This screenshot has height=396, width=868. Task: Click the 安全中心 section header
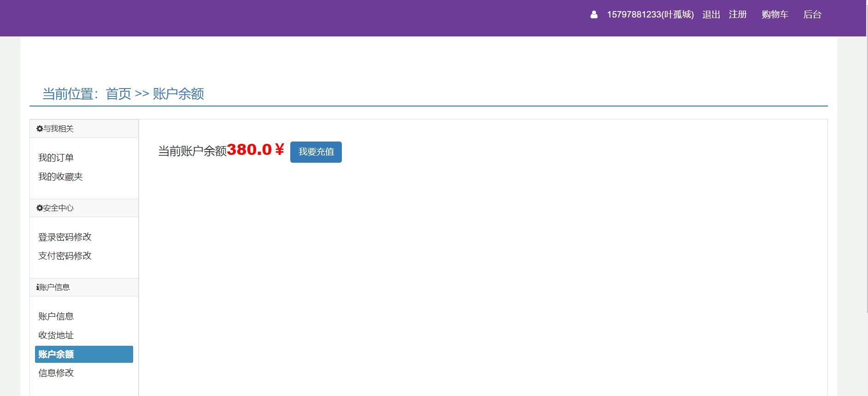pyautogui.click(x=84, y=208)
